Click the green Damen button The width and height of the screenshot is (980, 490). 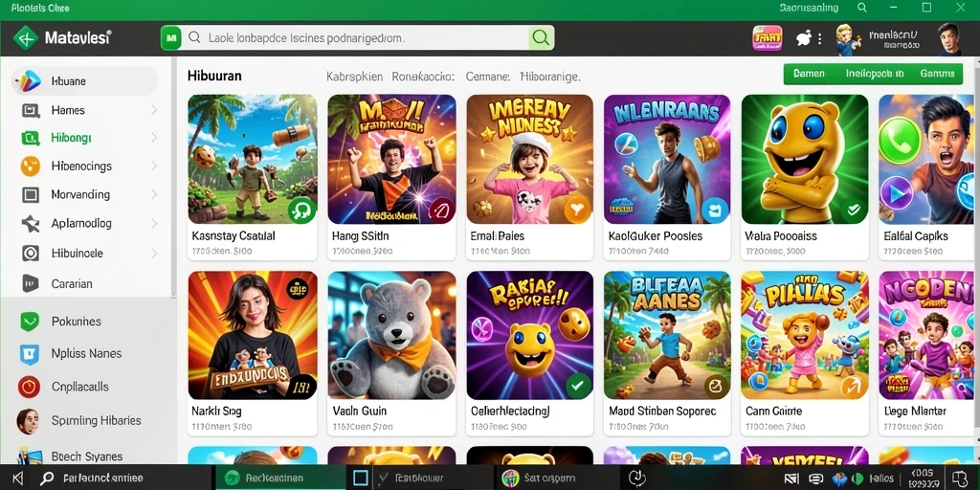pyautogui.click(x=809, y=73)
